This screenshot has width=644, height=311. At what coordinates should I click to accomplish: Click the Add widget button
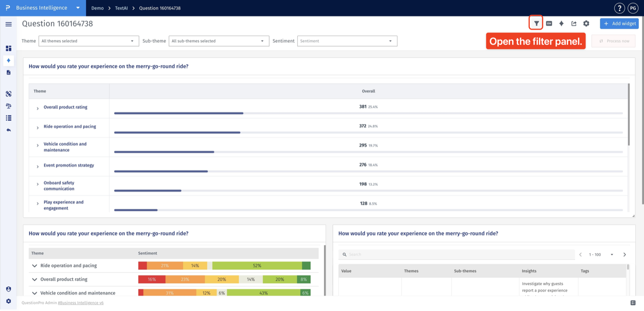coord(619,24)
